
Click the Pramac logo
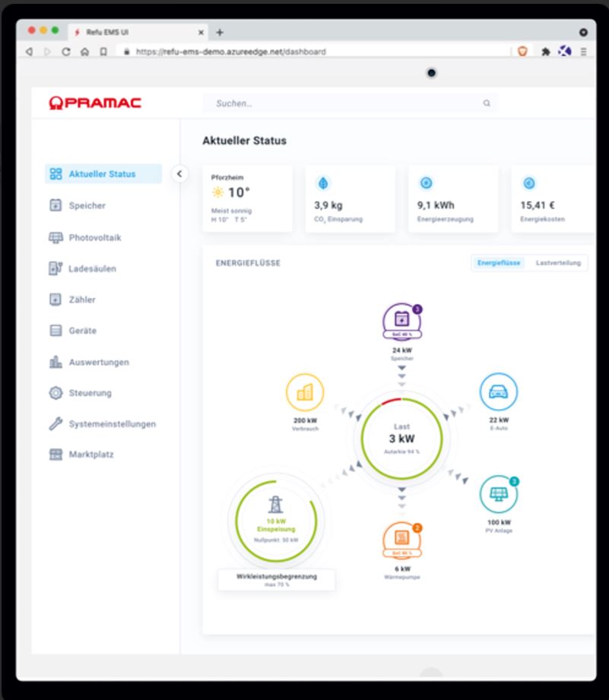point(95,103)
